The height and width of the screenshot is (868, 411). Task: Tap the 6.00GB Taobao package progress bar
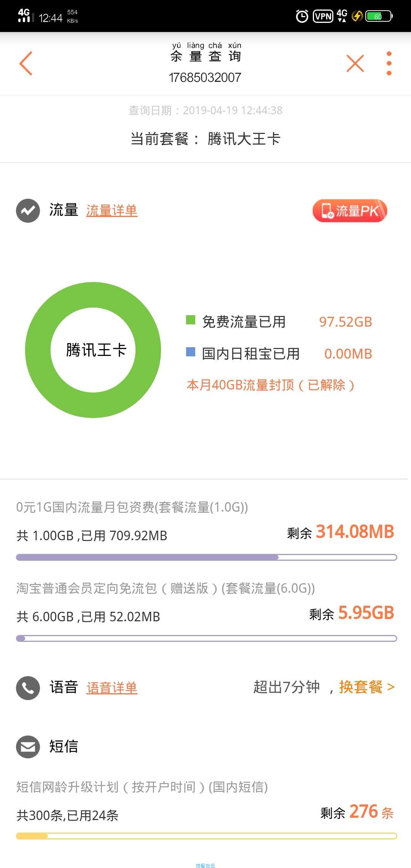(206, 638)
